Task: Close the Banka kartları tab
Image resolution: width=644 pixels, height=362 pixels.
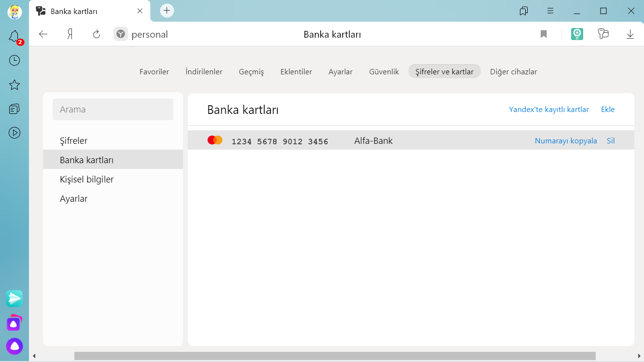Action: [140, 11]
